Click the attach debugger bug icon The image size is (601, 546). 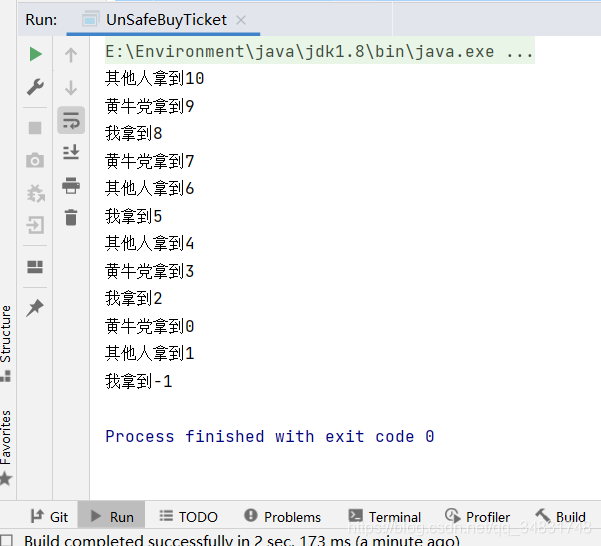tap(35, 193)
